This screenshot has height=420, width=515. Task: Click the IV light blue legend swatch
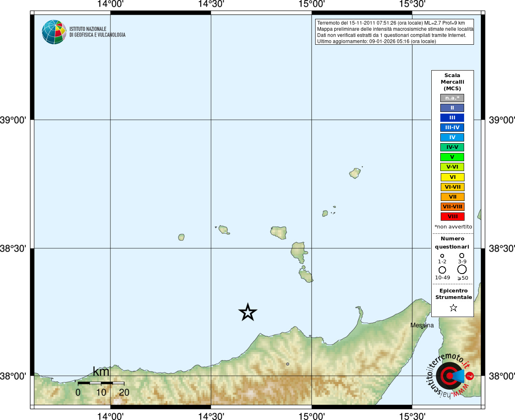[x=452, y=137]
